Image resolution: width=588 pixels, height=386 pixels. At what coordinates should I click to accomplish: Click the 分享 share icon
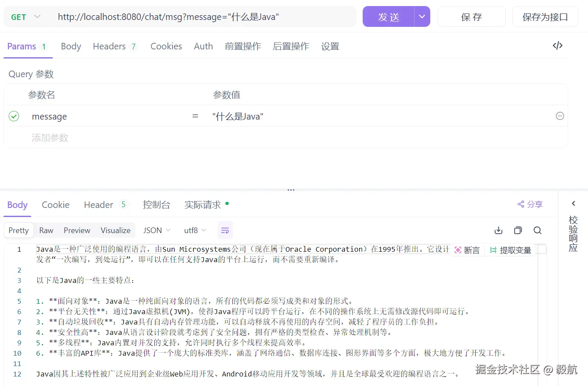(x=530, y=204)
